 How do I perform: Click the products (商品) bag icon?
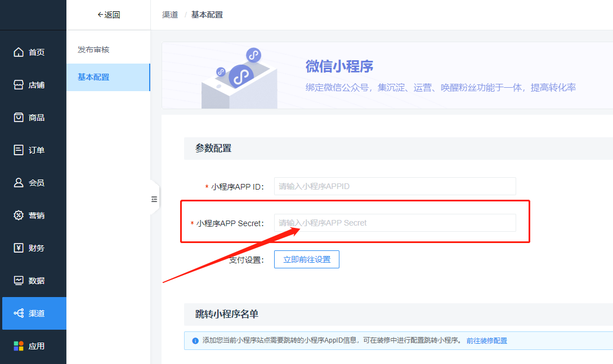pos(19,117)
